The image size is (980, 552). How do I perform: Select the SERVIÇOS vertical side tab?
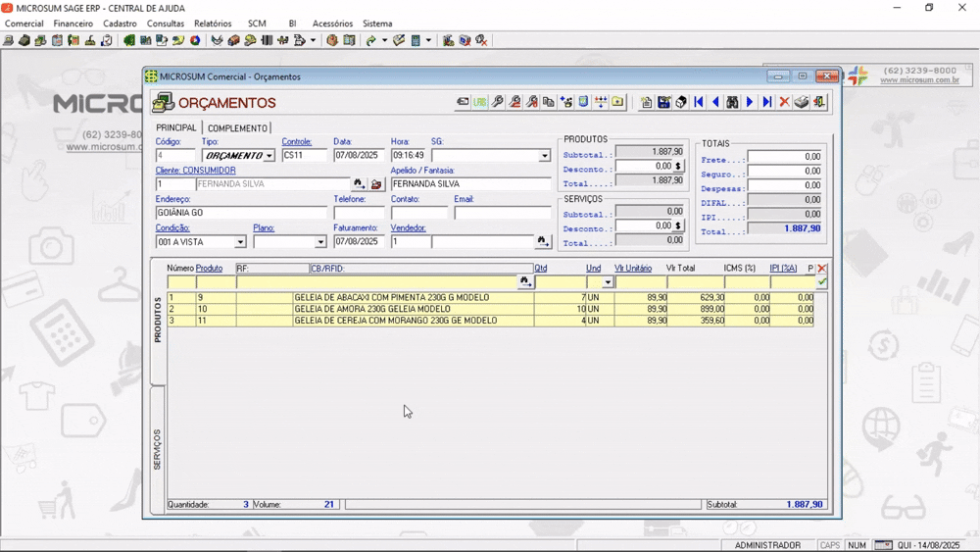point(158,449)
